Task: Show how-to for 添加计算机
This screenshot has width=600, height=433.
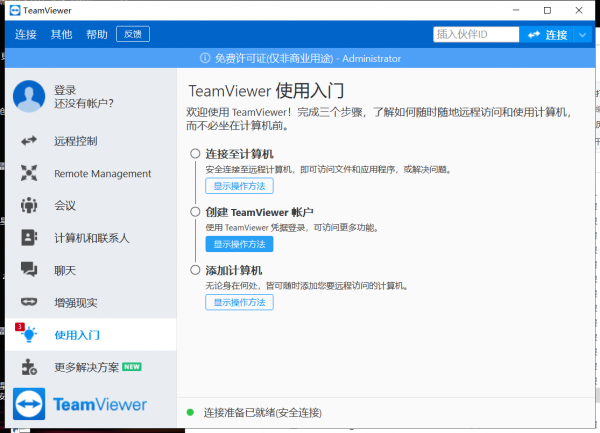Action: point(240,302)
